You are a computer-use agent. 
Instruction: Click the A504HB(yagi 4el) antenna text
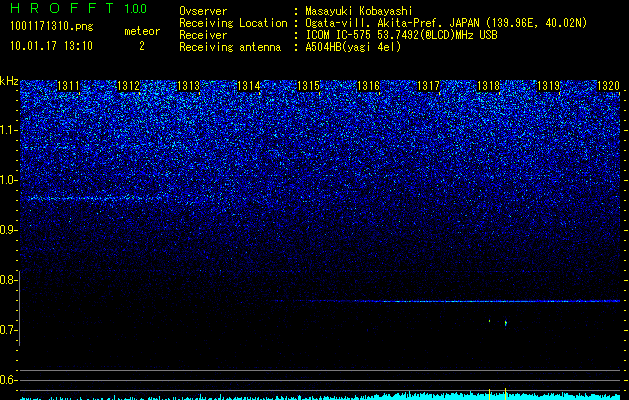click(x=353, y=47)
